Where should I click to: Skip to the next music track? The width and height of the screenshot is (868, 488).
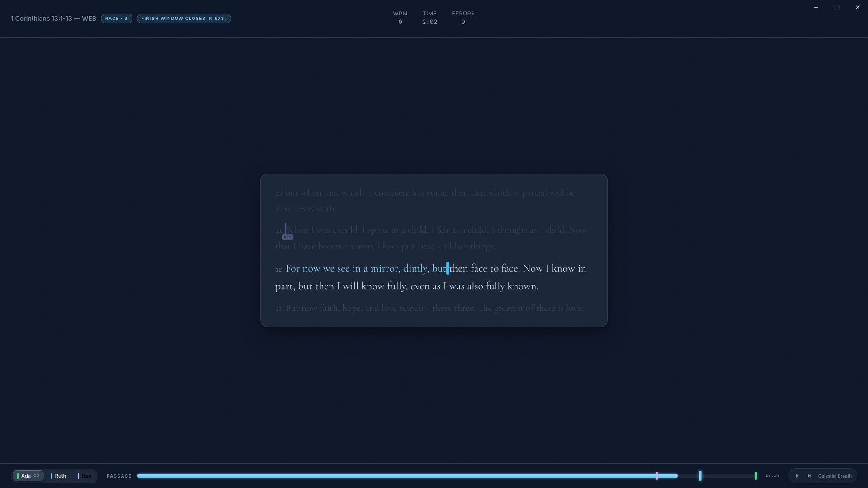coord(809,476)
